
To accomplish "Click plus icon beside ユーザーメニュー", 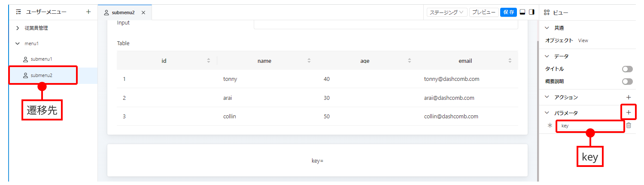I will pos(88,12).
